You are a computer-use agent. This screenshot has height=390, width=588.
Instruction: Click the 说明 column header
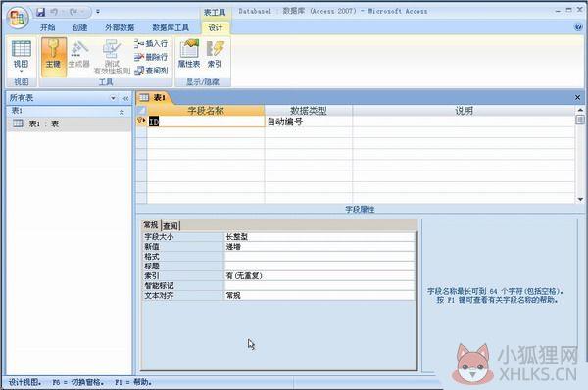(464, 111)
